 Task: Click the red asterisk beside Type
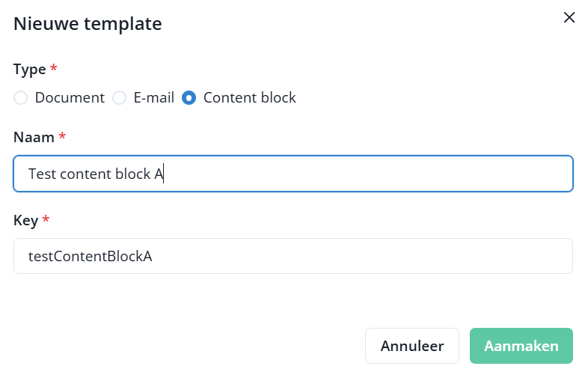[53, 69]
